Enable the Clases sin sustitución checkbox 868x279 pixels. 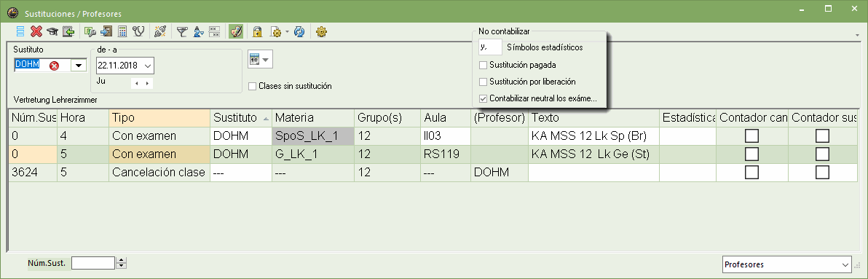(253, 86)
